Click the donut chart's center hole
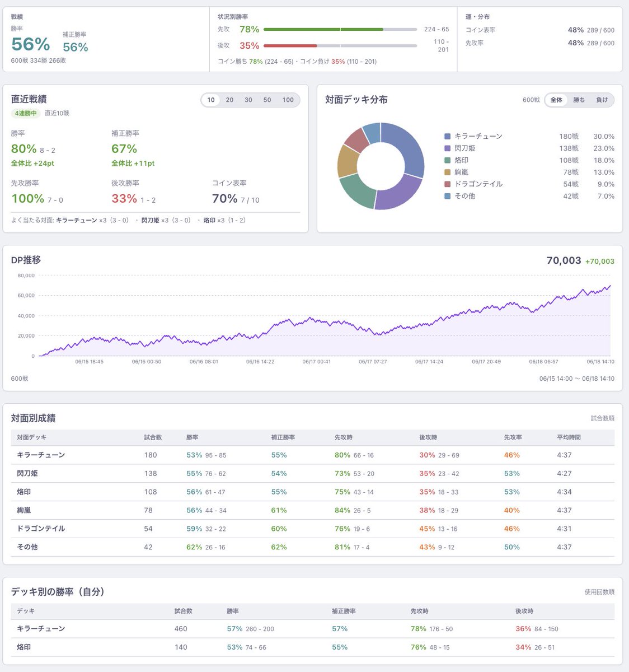629x672 pixels. 381,166
